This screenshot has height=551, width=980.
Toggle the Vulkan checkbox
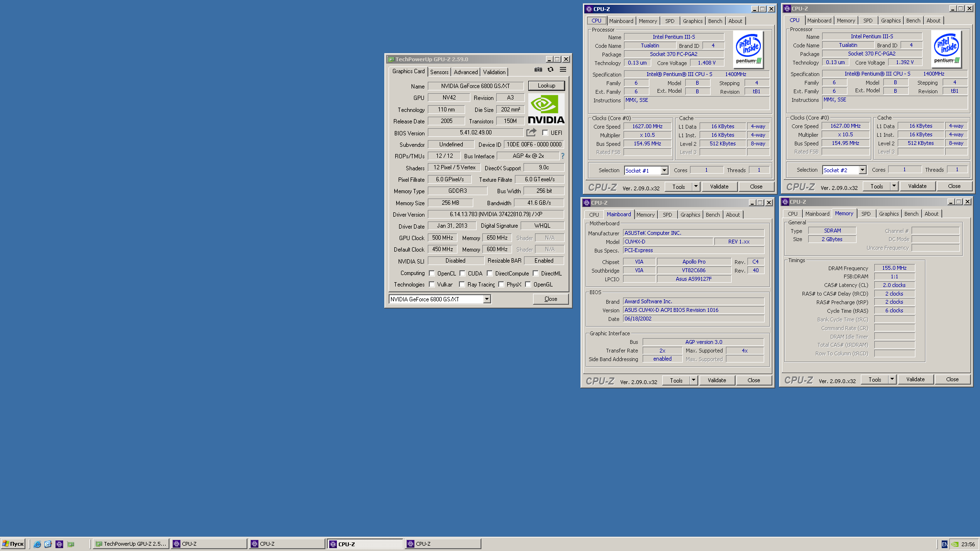pos(432,285)
